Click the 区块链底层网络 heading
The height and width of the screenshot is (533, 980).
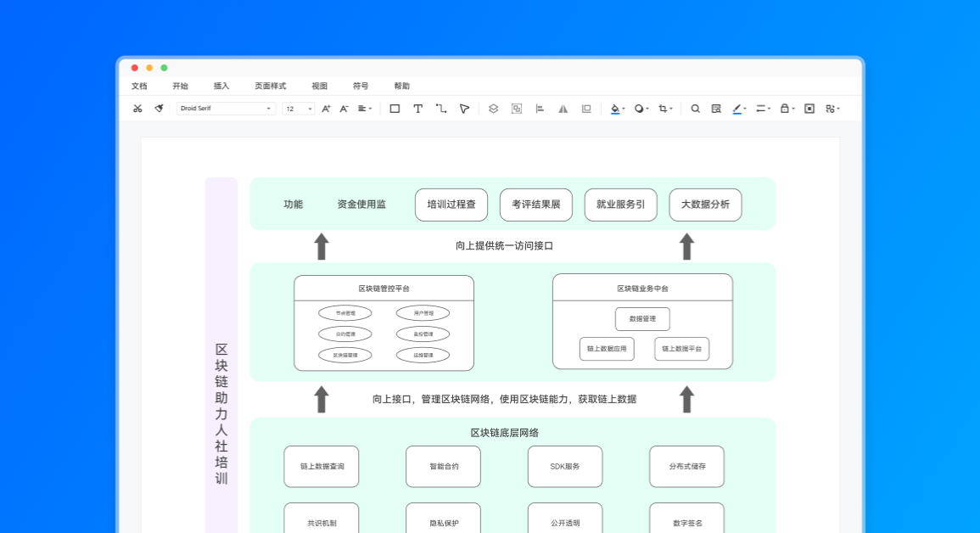click(x=504, y=433)
